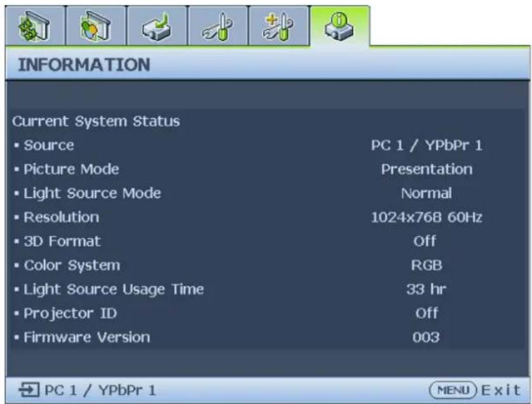The width and height of the screenshot is (532, 404).
Task: Click the Normal light source value
Action: pos(426,193)
